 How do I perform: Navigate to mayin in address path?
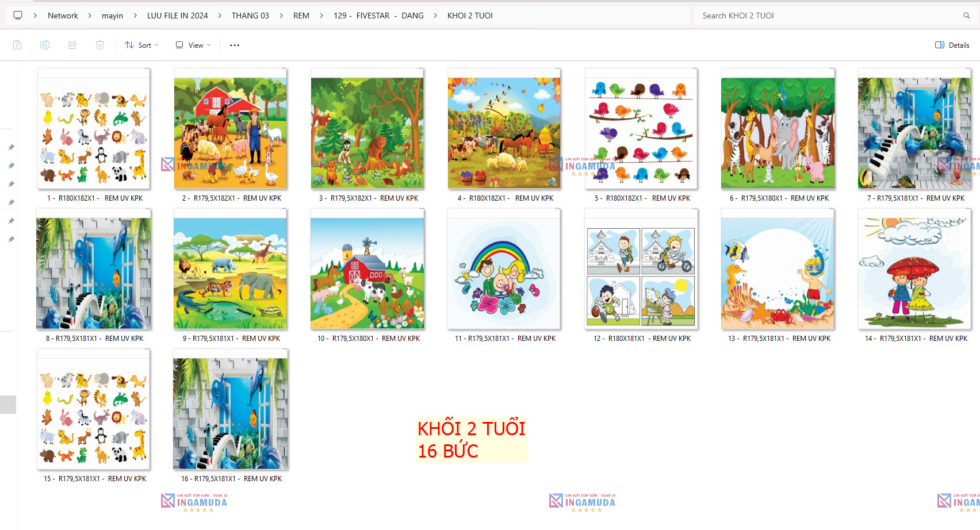click(112, 16)
